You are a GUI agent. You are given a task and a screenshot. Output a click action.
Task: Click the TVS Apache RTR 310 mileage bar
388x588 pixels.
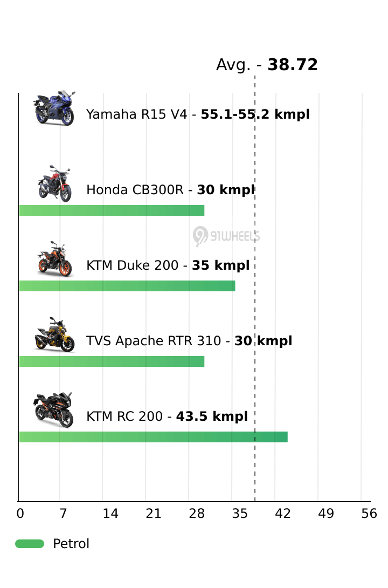coord(112,361)
